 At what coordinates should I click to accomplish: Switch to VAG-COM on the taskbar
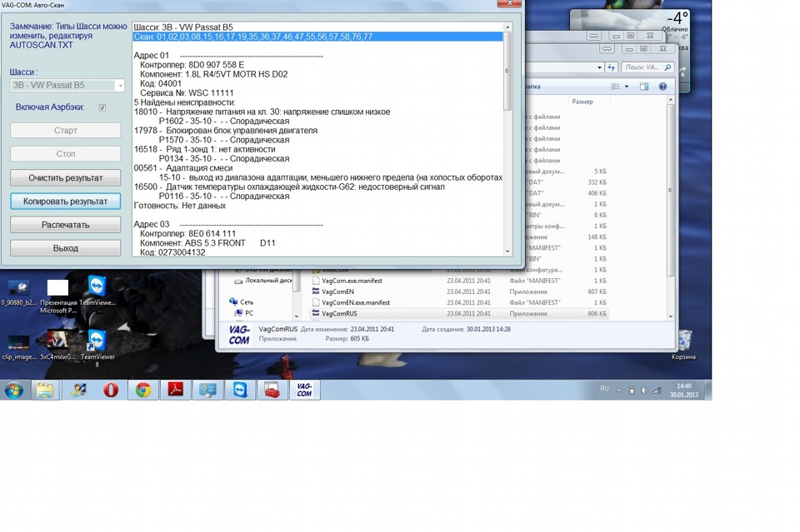pos(304,390)
